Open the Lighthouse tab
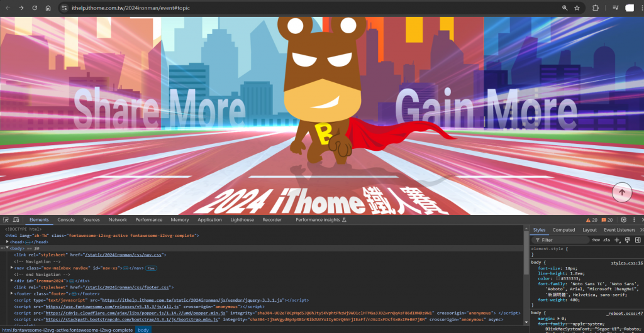The image size is (644, 333). 242,220
